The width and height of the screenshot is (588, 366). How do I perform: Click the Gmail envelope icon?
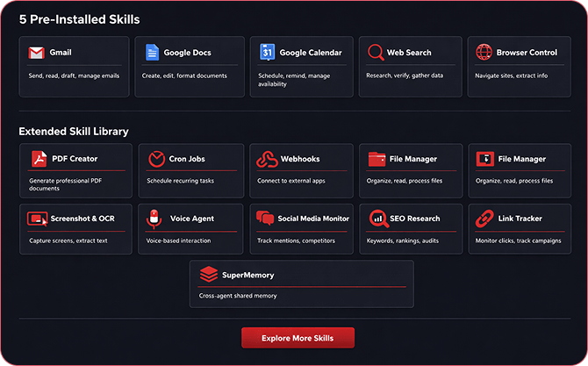[x=36, y=53]
